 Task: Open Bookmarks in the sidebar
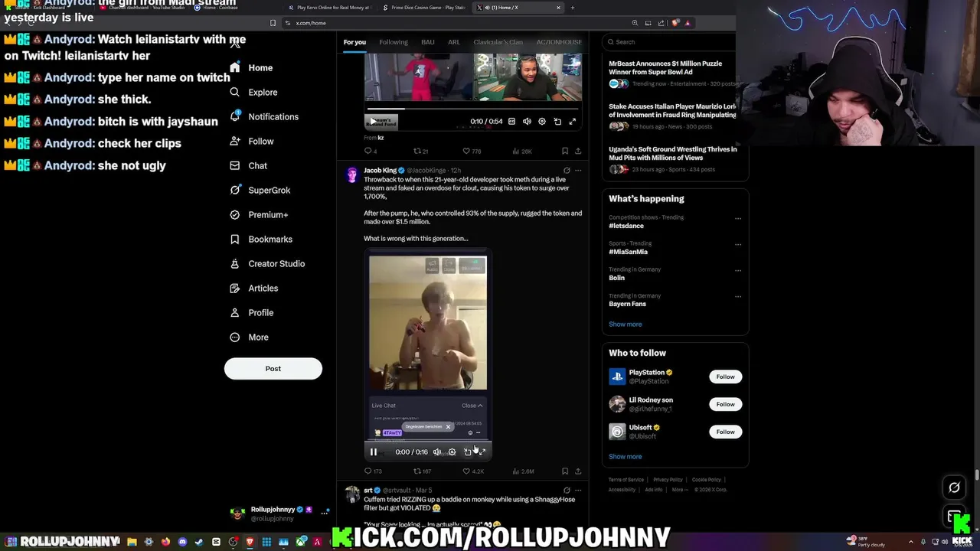(x=261, y=239)
